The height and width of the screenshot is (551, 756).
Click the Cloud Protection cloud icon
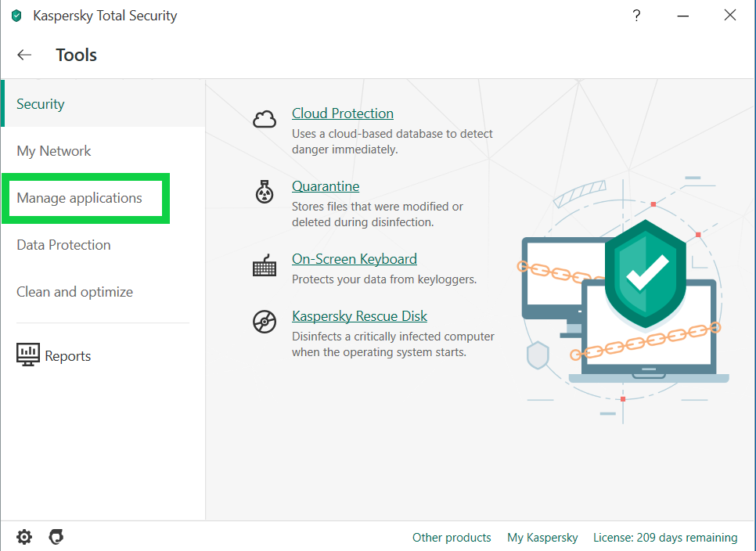coord(265,119)
